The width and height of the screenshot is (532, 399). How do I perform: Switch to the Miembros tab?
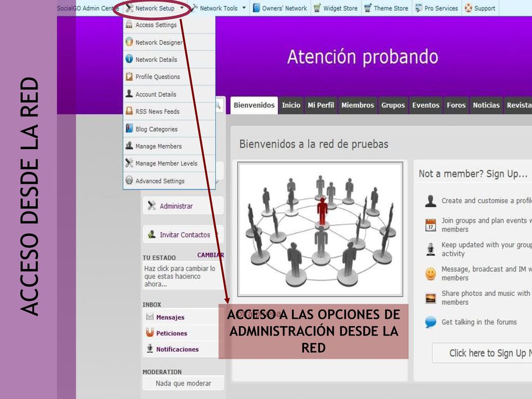tap(357, 105)
